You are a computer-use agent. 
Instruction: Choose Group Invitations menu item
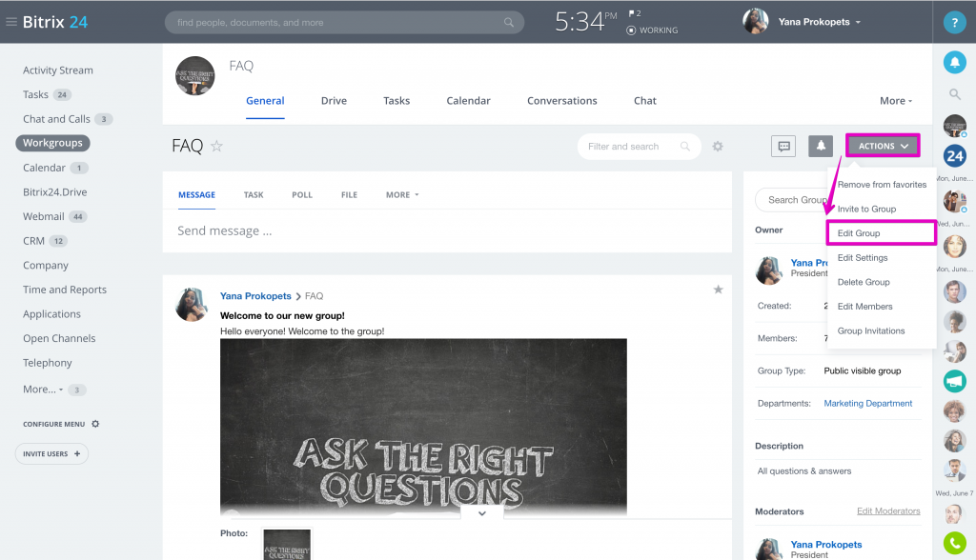[882, 330]
